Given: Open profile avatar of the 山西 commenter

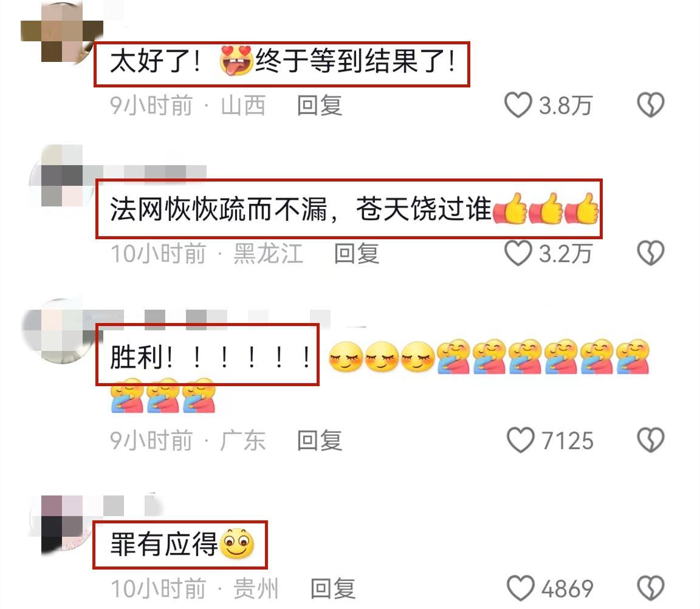Looking at the screenshot, I should [x=63, y=31].
